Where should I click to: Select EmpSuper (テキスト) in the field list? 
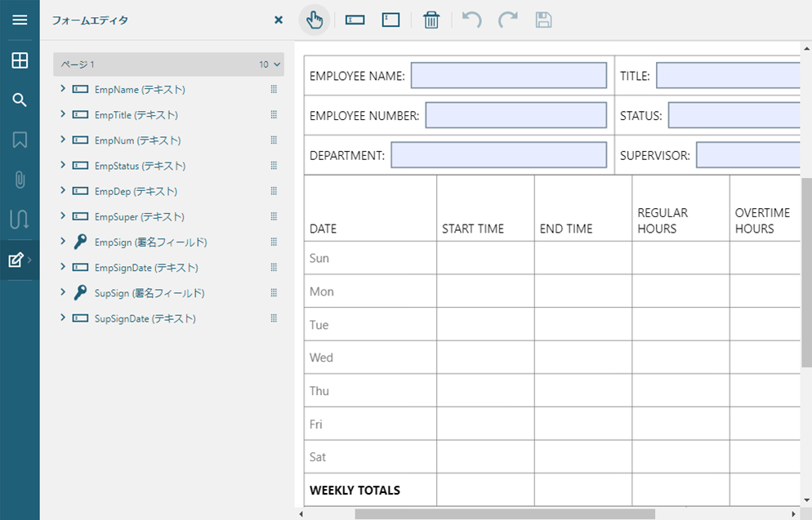coord(140,217)
